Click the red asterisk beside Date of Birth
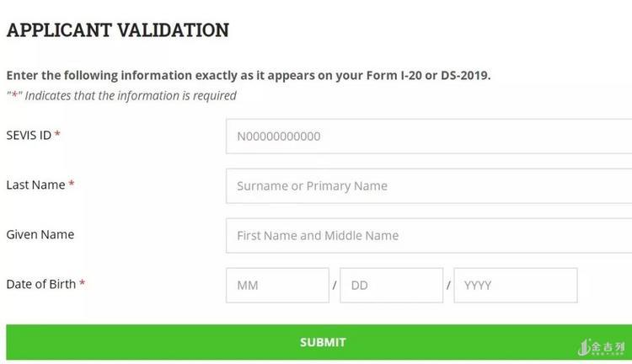Image resolution: width=632 pixels, height=364 pixels. pos(82,284)
